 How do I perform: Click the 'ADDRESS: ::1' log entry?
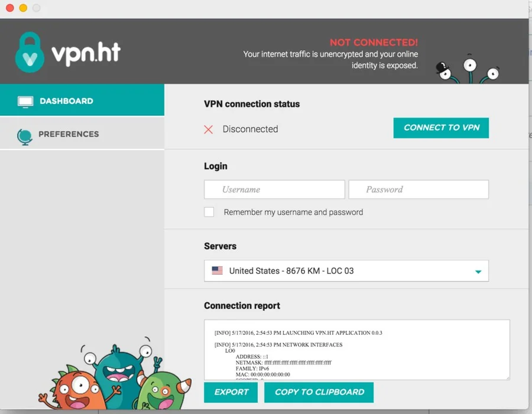[x=252, y=357]
